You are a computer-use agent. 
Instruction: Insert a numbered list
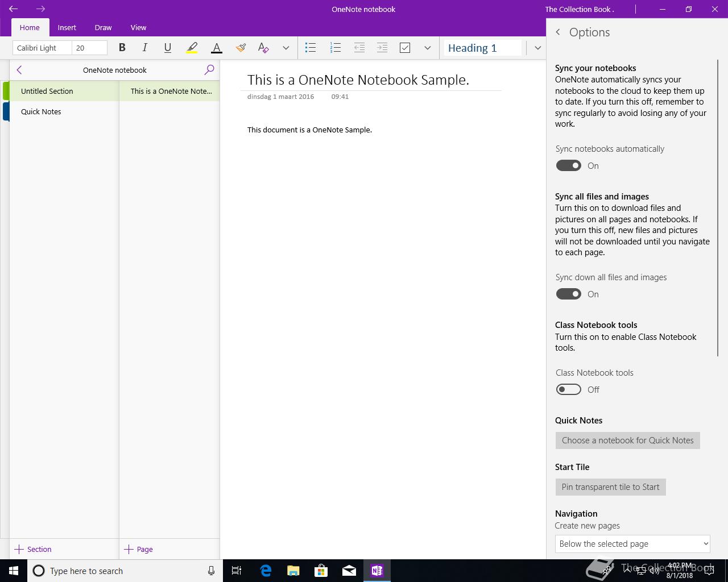click(x=336, y=48)
